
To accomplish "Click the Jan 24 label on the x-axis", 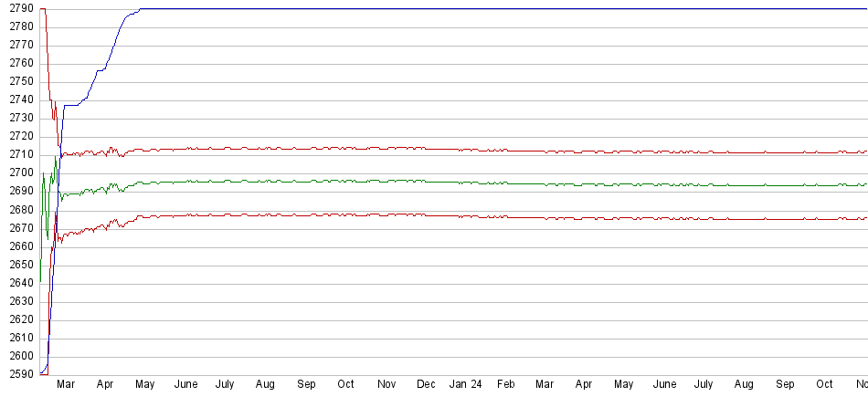I will pos(465,385).
